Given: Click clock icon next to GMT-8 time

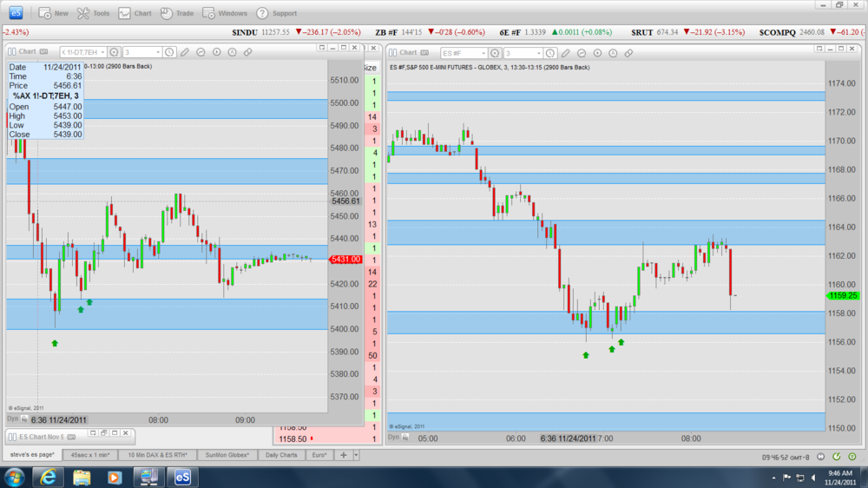Looking at the screenshot, I should pyautogui.click(x=820, y=457).
